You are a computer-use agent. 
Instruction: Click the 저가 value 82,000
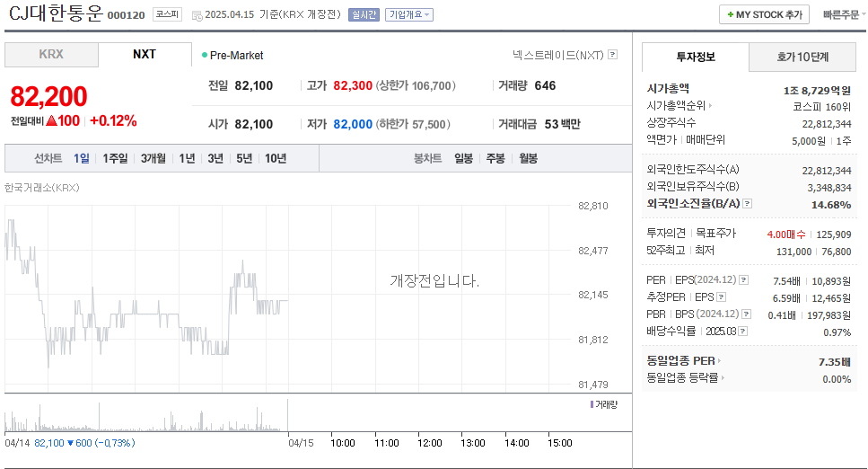(x=353, y=124)
